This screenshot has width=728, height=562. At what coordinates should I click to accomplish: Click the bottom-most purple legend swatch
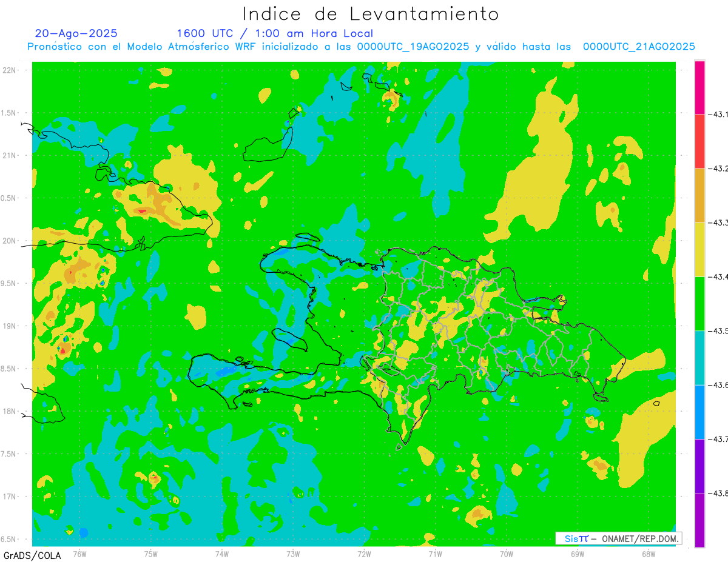(699, 520)
